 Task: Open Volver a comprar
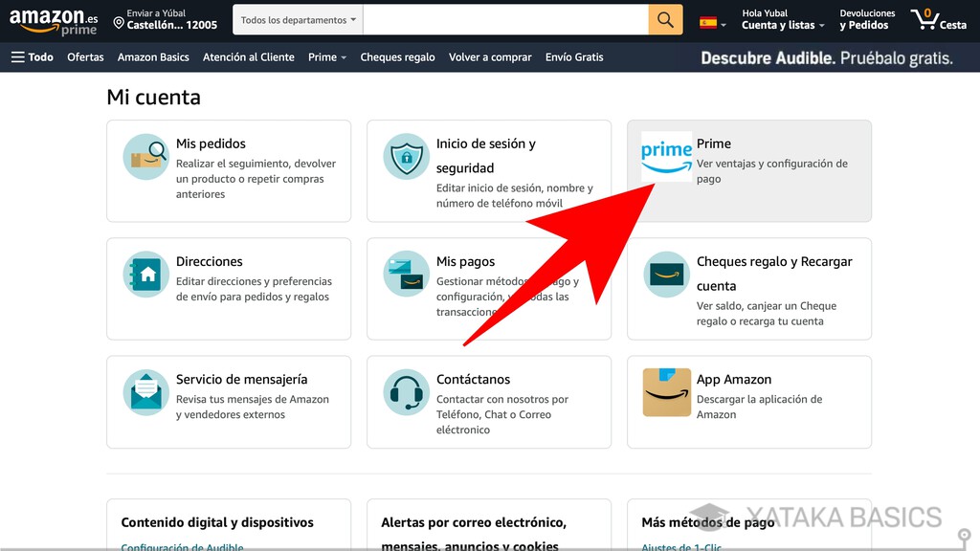point(490,56)
